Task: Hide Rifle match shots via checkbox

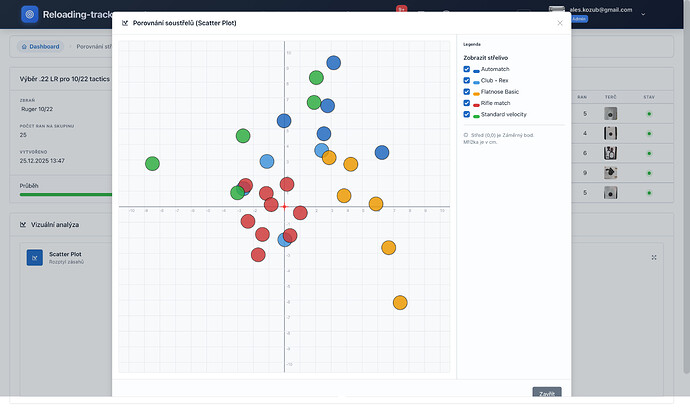Action: click(467, 103)
